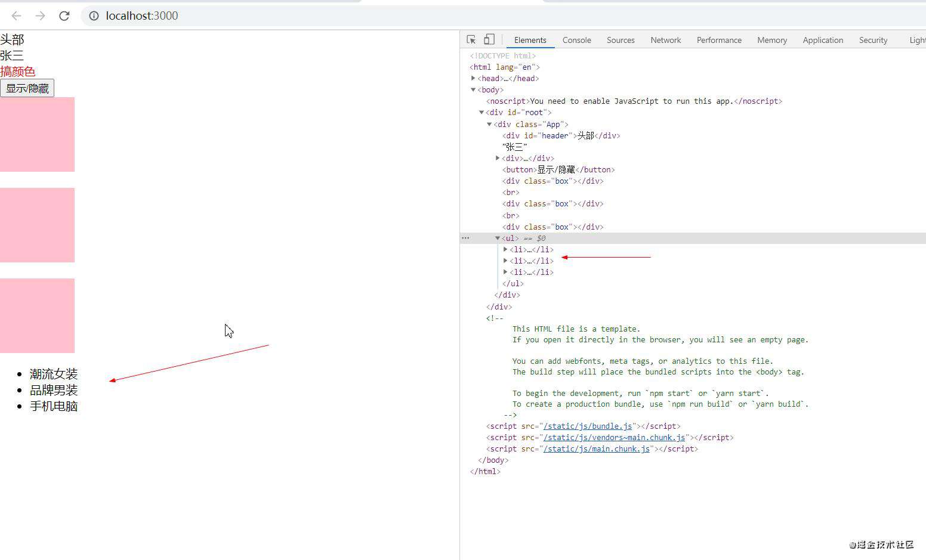
Task: Open the Network tab
Action: [666, 40]
